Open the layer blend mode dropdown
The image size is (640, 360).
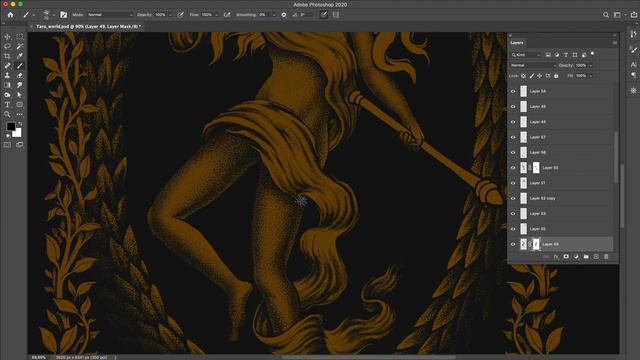tap(533, 65)
